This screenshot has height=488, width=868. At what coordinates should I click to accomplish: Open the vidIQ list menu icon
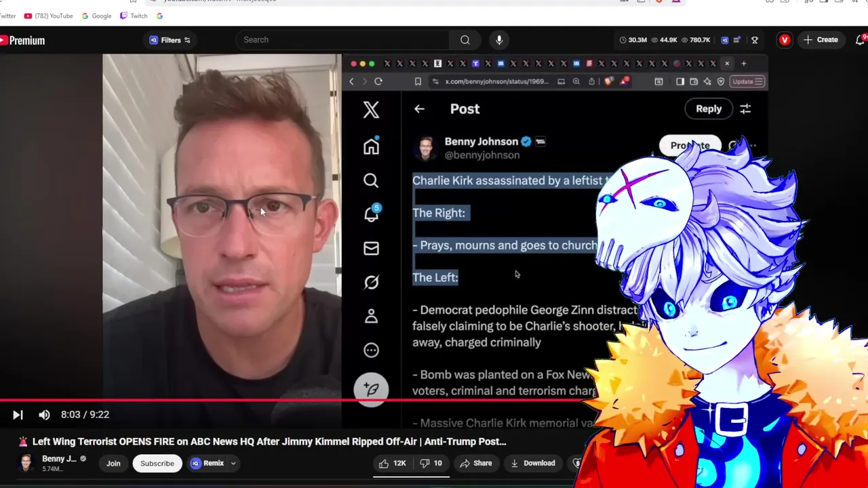(736, 40)
